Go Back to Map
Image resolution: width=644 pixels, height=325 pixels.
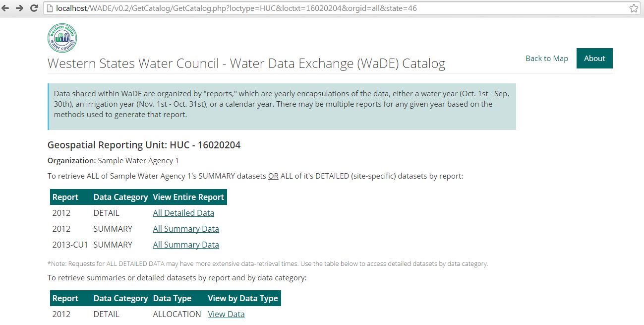tap(546, 58)
